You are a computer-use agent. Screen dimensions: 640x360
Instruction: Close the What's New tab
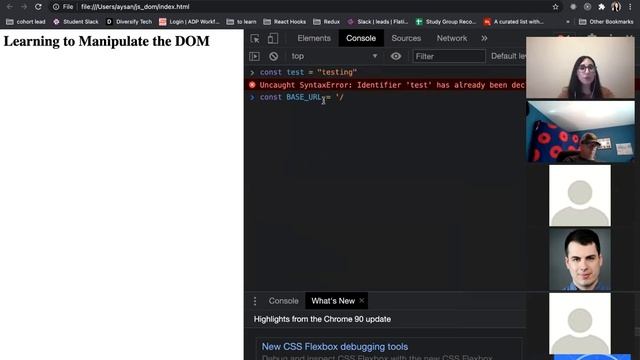coord(362,300)
